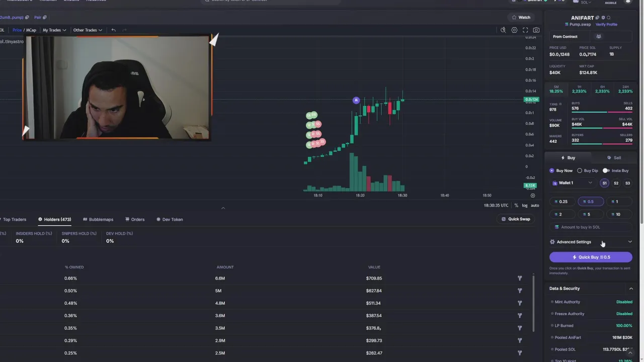Open Dev Token tab
This screenshot has width=644, height=362.
[x=170, y=219]
